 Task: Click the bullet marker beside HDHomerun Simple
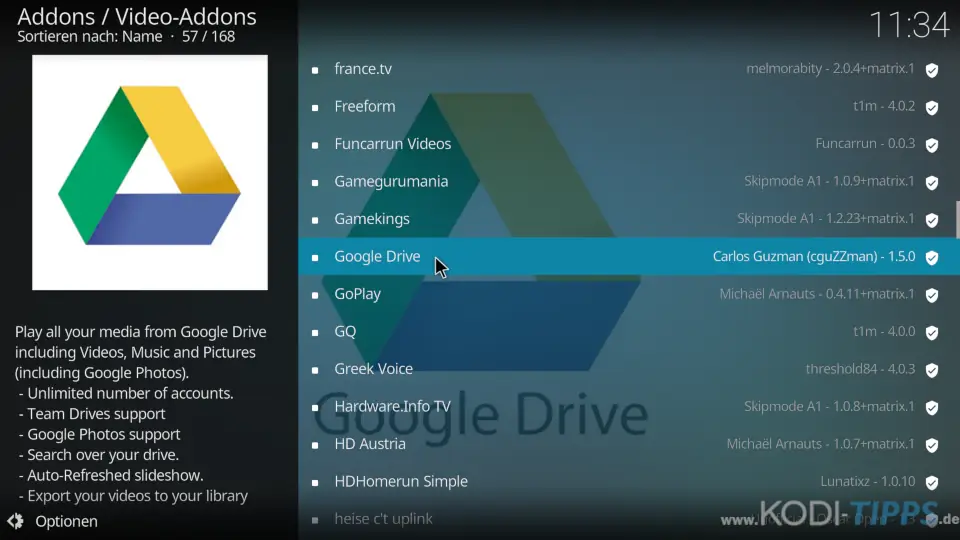click(x=315, y=483)
